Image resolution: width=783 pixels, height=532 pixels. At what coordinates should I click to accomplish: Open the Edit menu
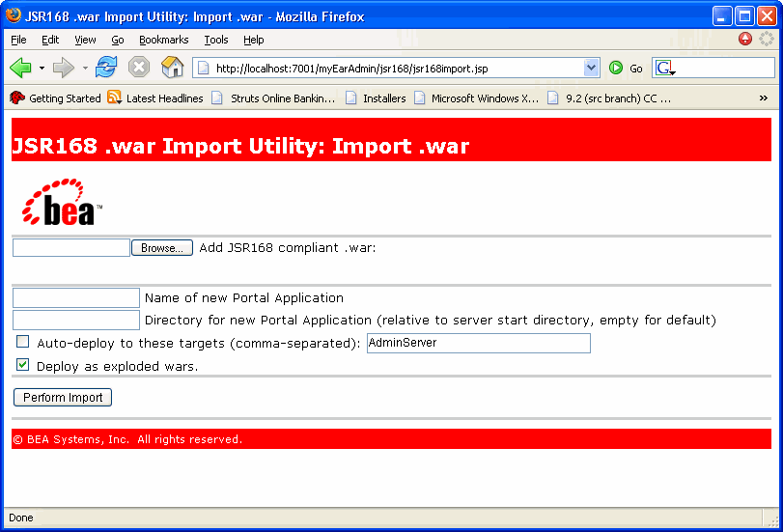click(50, 40)
